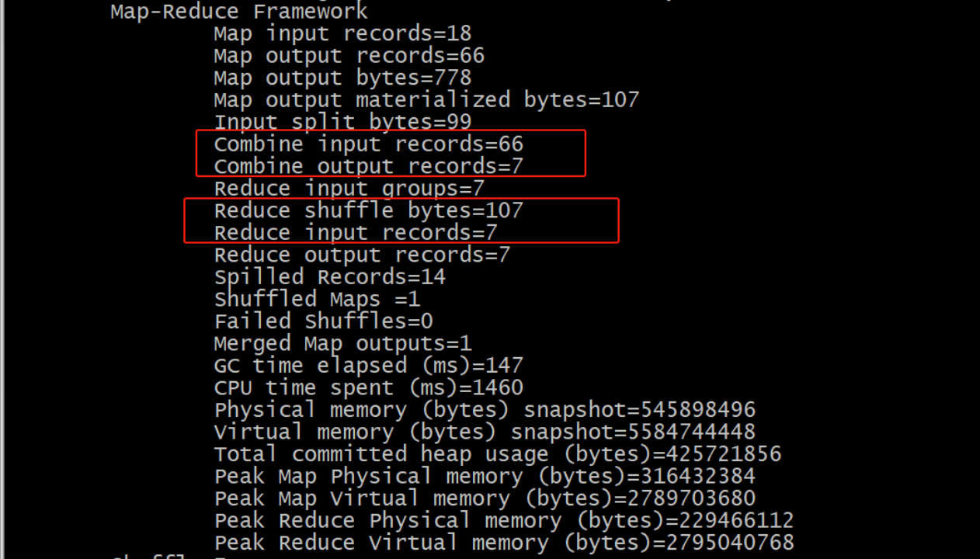
Task: Click the Map input records=18 line
Action: point(342,33)
